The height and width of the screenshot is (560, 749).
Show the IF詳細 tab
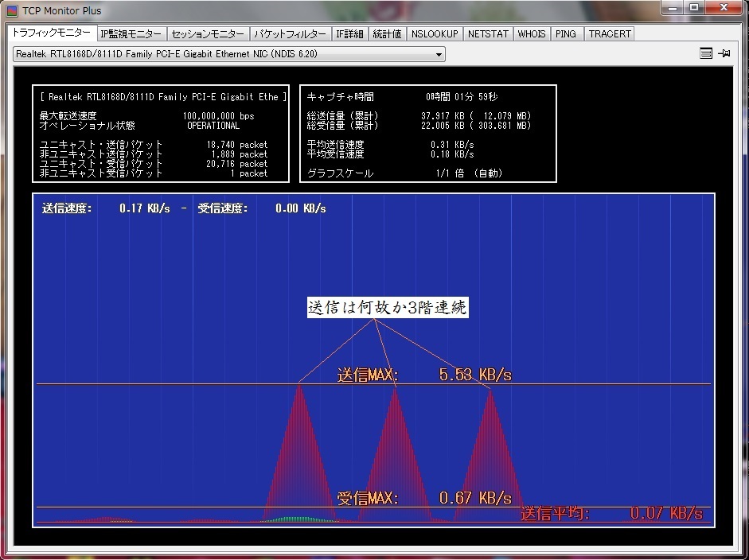point(349,34)
